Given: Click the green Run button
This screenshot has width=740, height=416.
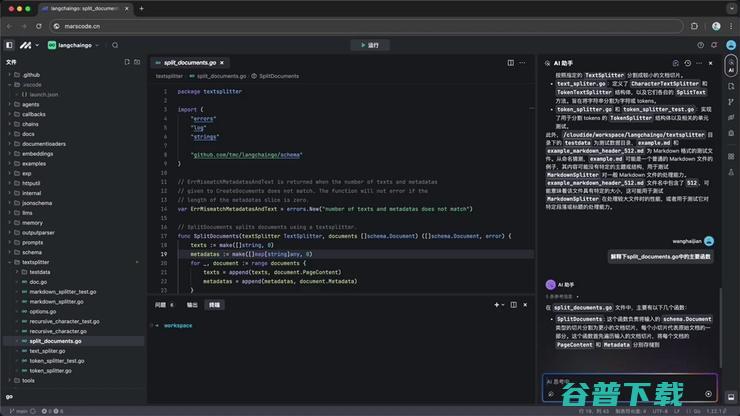Looking at the screenshot, I should click(x=370, y=45).
